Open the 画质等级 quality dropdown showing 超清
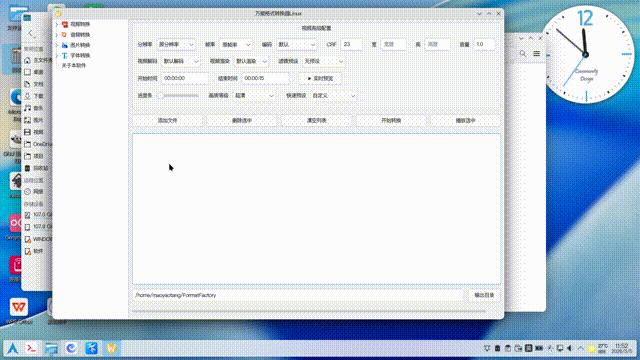 tap(254, 96)
